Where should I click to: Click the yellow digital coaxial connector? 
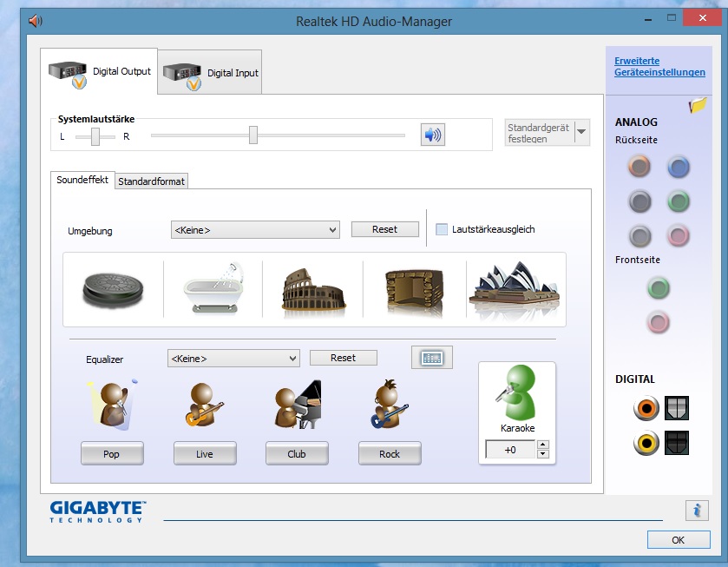[x=646, y=443]
